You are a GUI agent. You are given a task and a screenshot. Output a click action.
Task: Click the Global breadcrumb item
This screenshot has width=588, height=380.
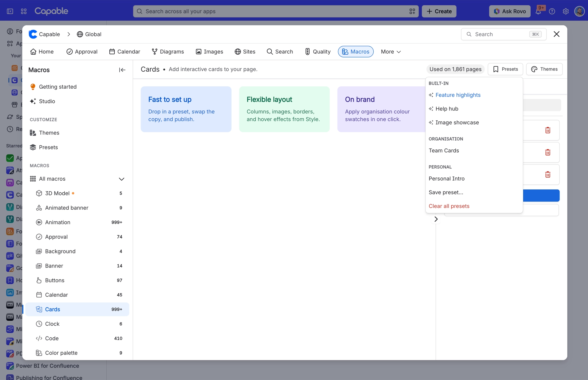tap(89, 34)
